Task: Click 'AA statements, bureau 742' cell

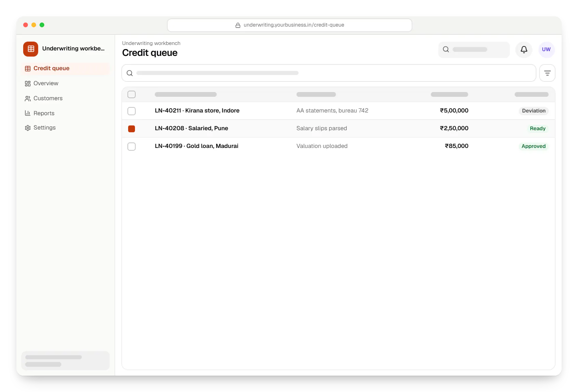Action: [332, 110]
